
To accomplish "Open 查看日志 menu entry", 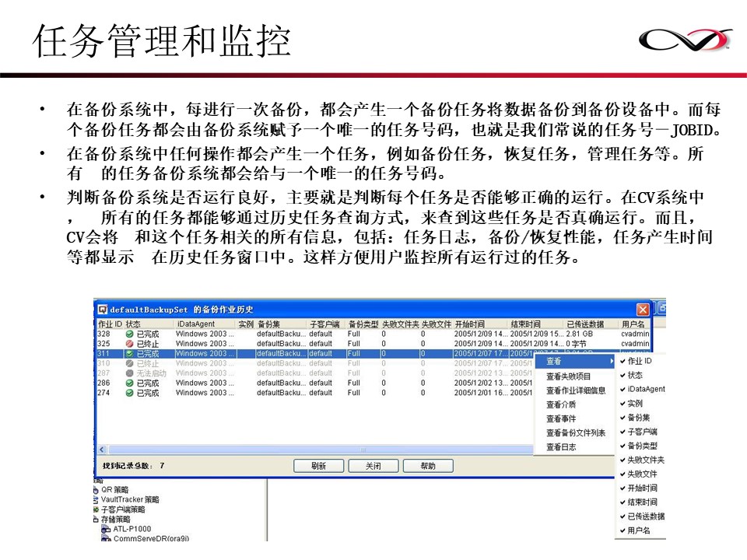I will (x=561, y=447).
